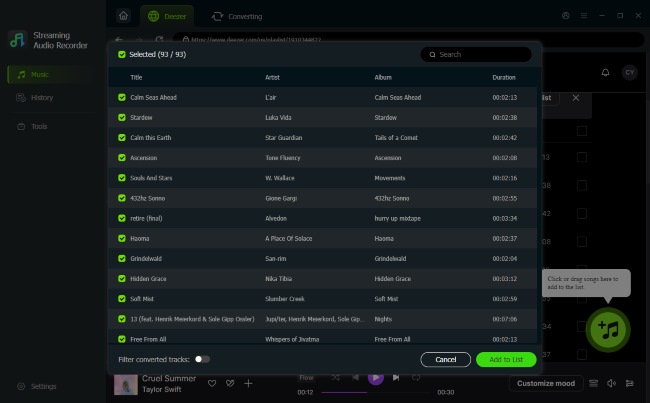
Task: Click the user account icon in title bar
Action: [565, 16]
